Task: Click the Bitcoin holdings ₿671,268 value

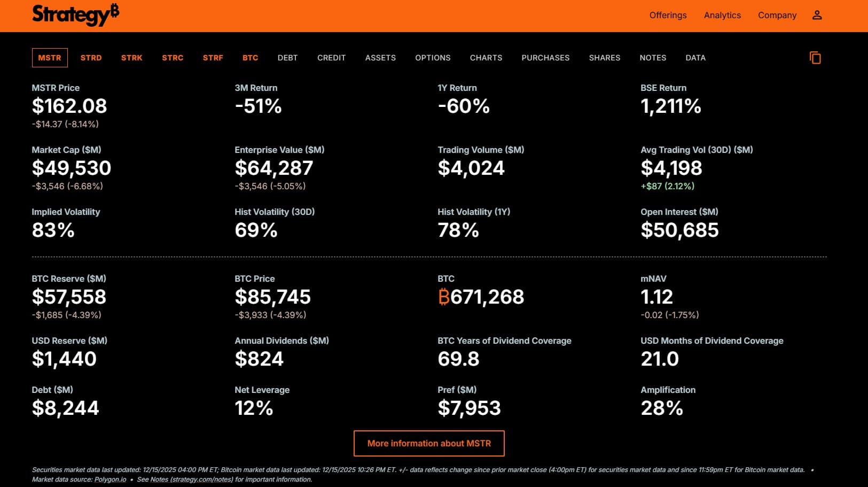Action: (481, 297)
